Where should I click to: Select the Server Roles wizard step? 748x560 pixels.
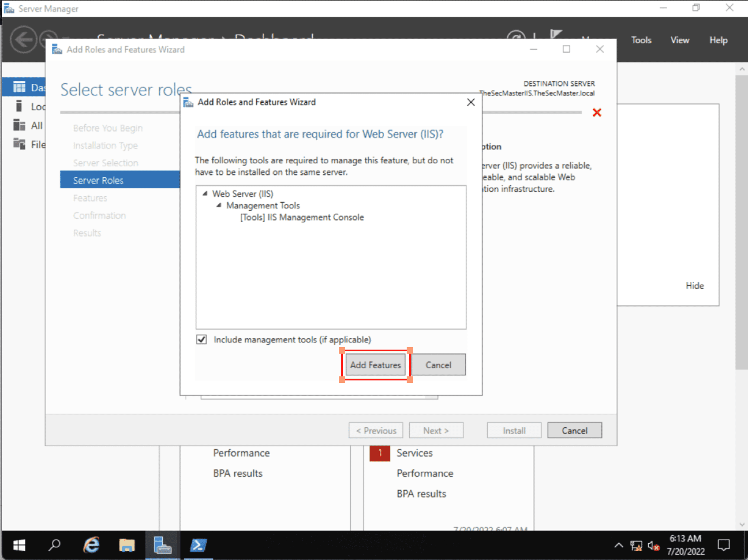[x=120, y=180]
